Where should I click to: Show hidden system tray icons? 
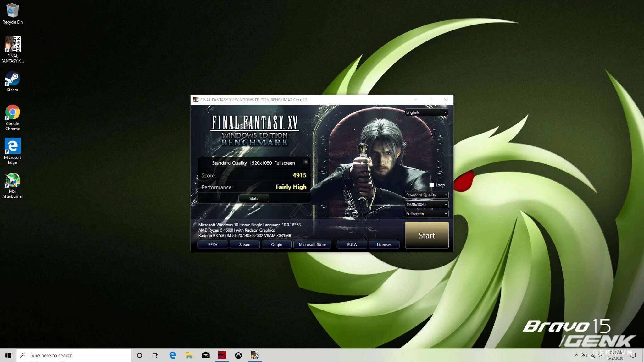576,355
